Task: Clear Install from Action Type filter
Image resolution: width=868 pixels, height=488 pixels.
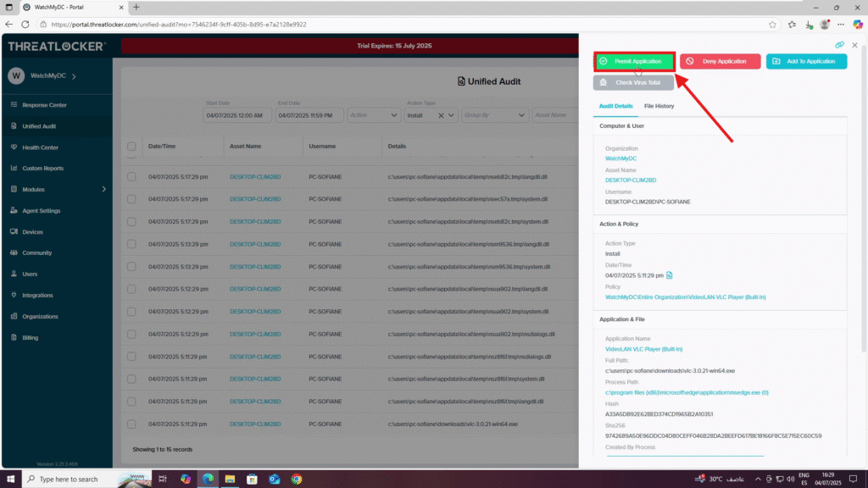Action: tap(441, 115)
